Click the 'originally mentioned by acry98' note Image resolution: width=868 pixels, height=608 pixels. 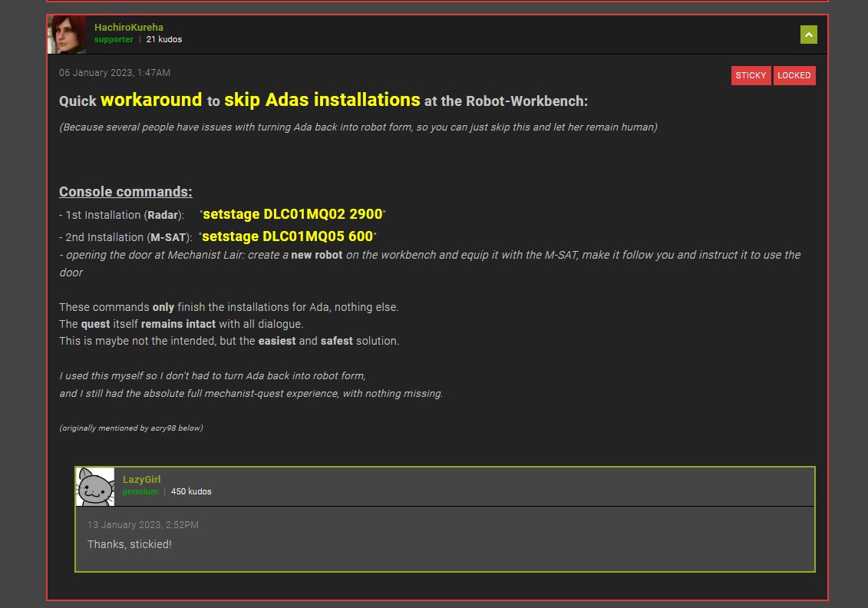coord(130,428)
